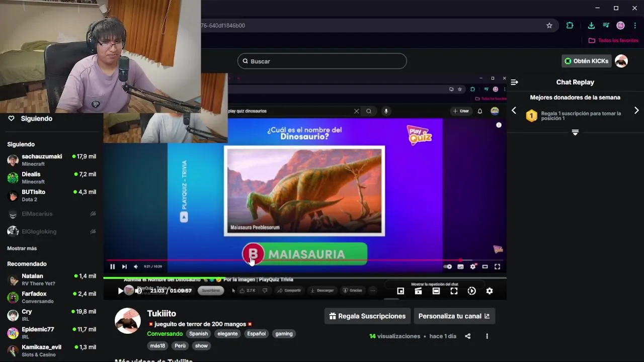
Task: Enable theater mode in Kick player
Action: [436, 291]
